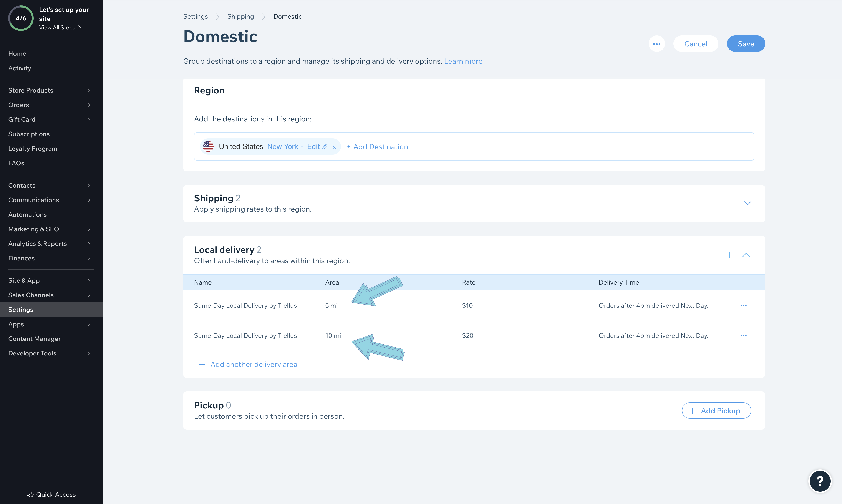Click Same-Day Local Delivery name in $10 row
This screenshot has height=504, width=842.
coord(245,306)
